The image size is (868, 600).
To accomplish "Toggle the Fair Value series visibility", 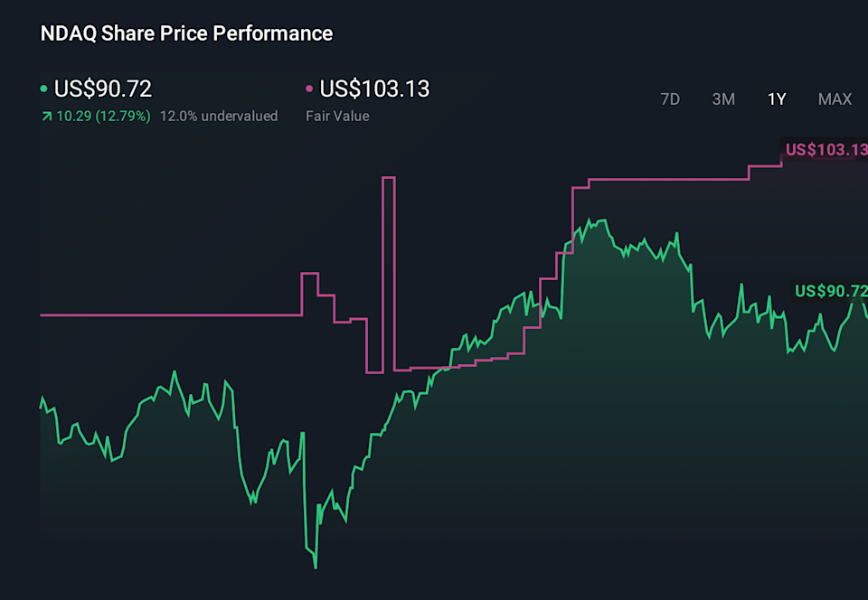I will [374, 89].
